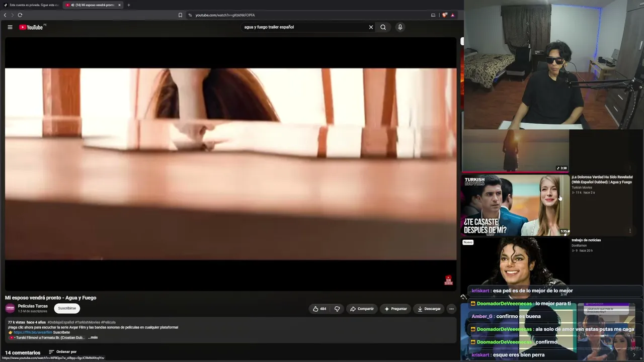Viewport: 644px width, 362px height.
Task: Go to YouTube home via the logo
Action: pos(31,27)
